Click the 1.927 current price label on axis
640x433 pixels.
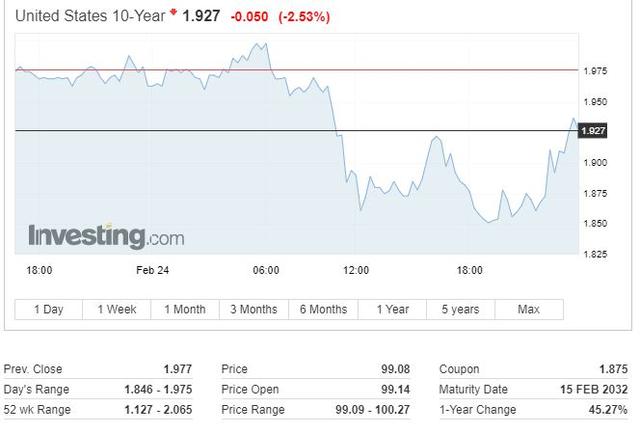(x=593, y=131)
